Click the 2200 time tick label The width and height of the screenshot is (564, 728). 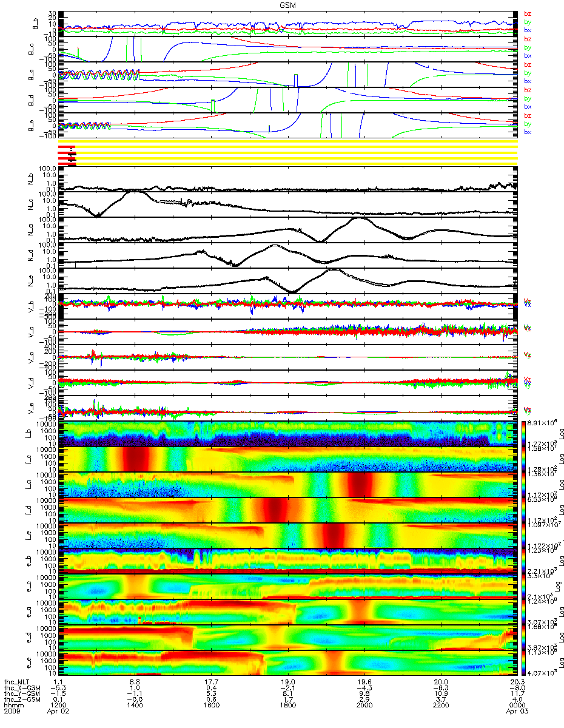tap(440, 706)
